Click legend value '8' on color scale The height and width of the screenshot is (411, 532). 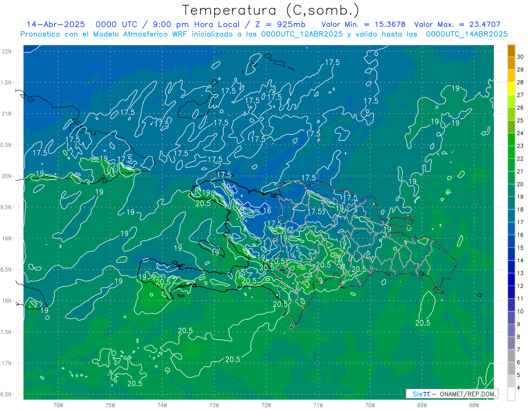pyautogui.click(x=519, y=337)
